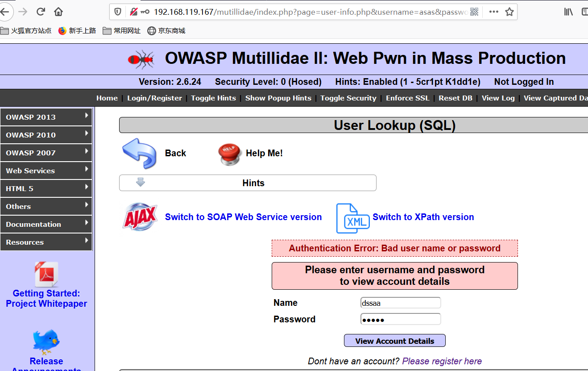
Task: Open the Getting Started PDF whitepaper icon
Action: [46, 274]
